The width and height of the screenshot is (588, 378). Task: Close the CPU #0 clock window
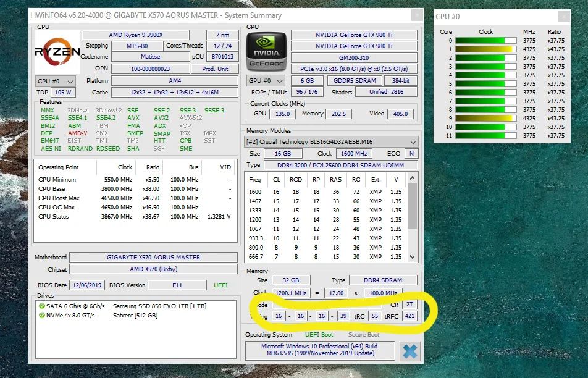[x=564, y=16]
